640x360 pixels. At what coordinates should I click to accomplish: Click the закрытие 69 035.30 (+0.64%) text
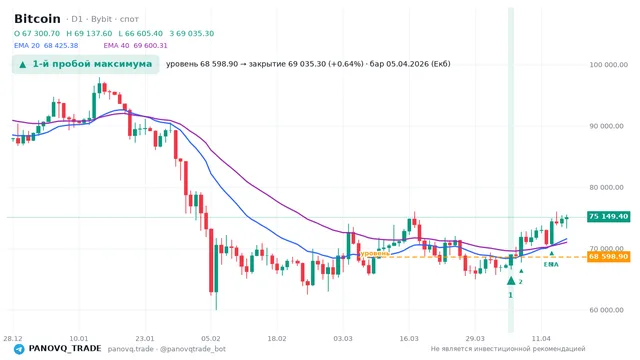[306, 64]
